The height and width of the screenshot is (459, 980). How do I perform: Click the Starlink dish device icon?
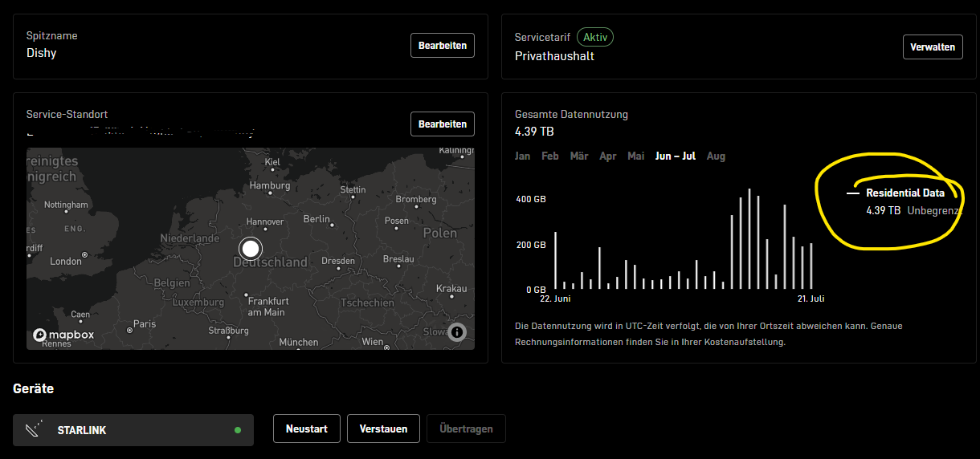click(32, 430)
